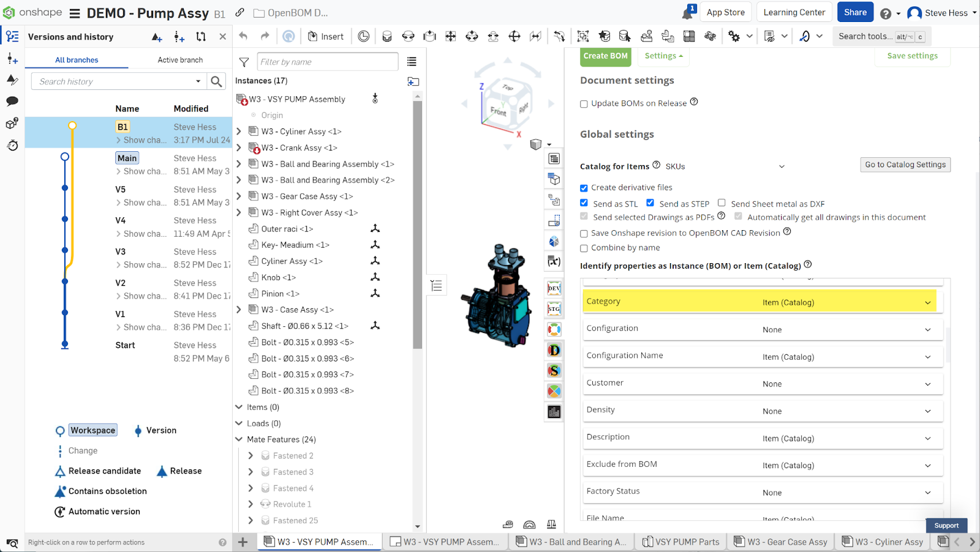Click the Undo arrow in the toolbar

pos(243,36)
